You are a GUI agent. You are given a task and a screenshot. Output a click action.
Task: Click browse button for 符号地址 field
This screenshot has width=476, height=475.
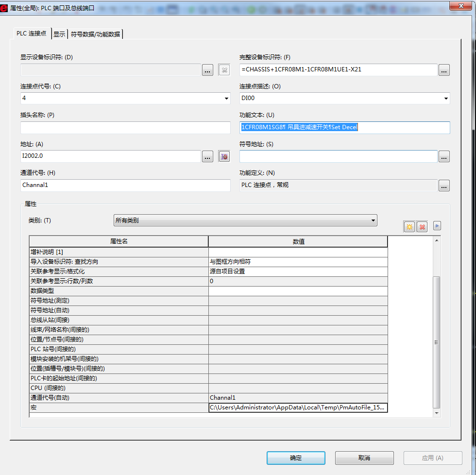pyautogui.click(x=444, y=156)
